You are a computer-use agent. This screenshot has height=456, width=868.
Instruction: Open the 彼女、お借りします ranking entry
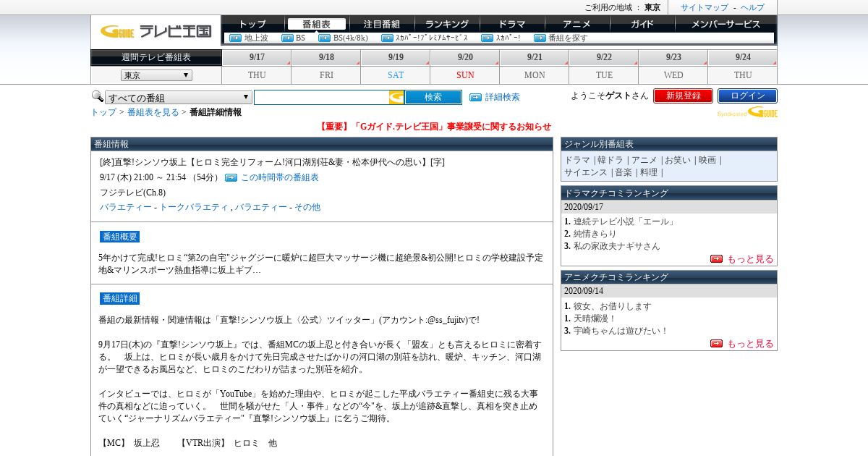point(612,306)
